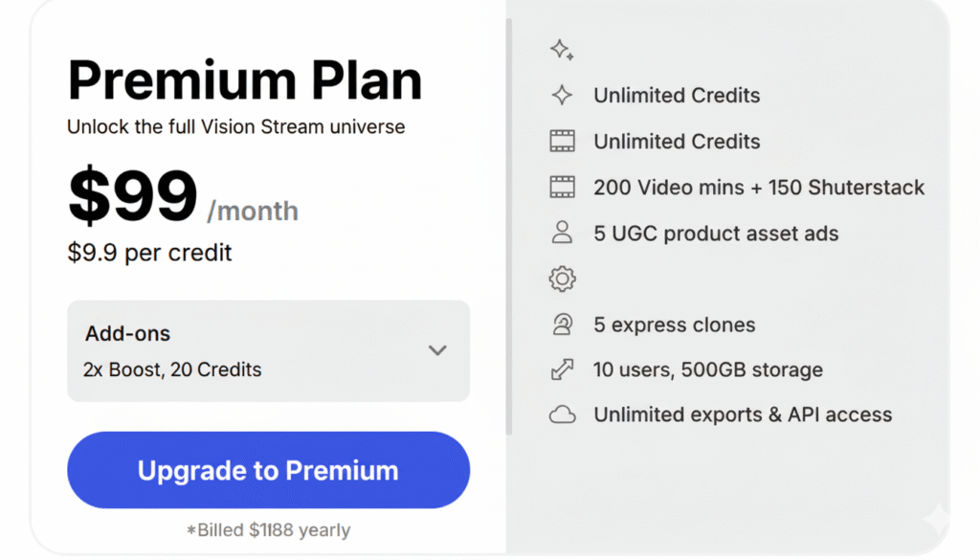Select the "200 Video mins + 150 Shutterstack" feature
The width and height of the screenshot is (980, 560).
click(759, 187)
